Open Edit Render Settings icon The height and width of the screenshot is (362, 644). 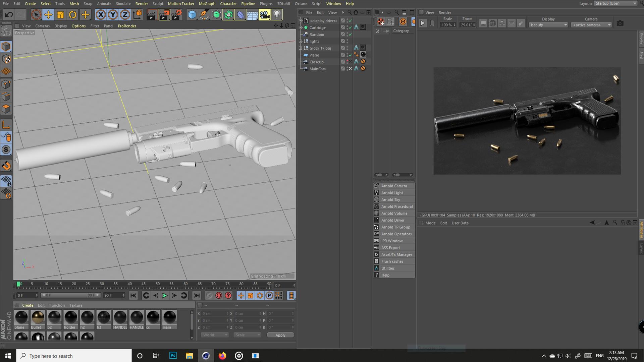pos(177,15)
